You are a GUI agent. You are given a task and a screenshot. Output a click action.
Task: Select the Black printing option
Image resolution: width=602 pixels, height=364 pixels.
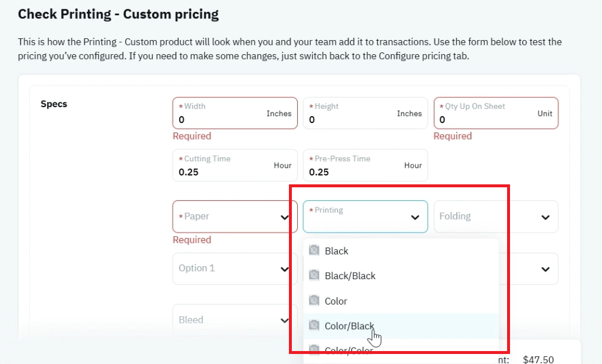pyautogui.click(x=401, y=251)
